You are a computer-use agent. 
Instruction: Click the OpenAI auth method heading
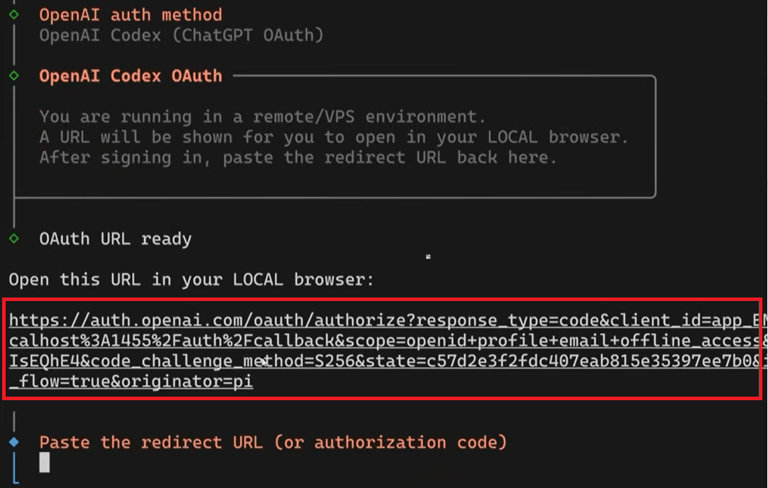[x=130, y=15]
